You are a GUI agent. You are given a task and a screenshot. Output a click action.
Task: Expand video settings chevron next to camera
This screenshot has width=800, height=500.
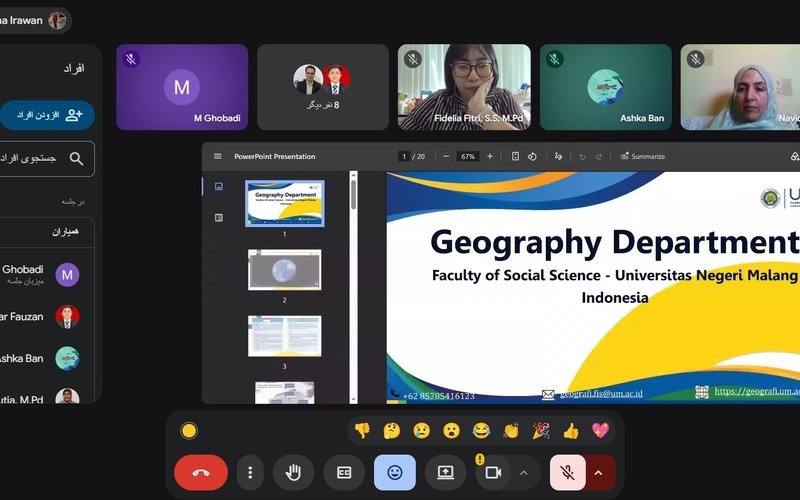tap(523, 472)
